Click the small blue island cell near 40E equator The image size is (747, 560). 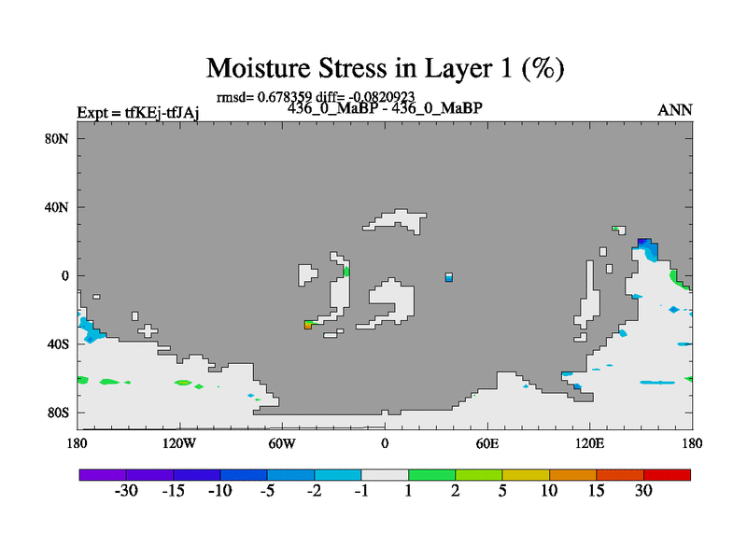[449, 277]
